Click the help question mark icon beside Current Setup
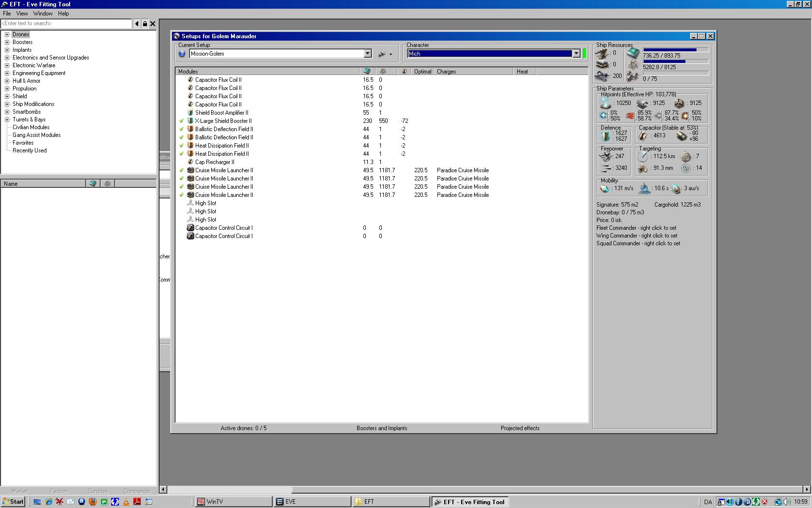The image size is (812, 508). click(x=182, y=54)
